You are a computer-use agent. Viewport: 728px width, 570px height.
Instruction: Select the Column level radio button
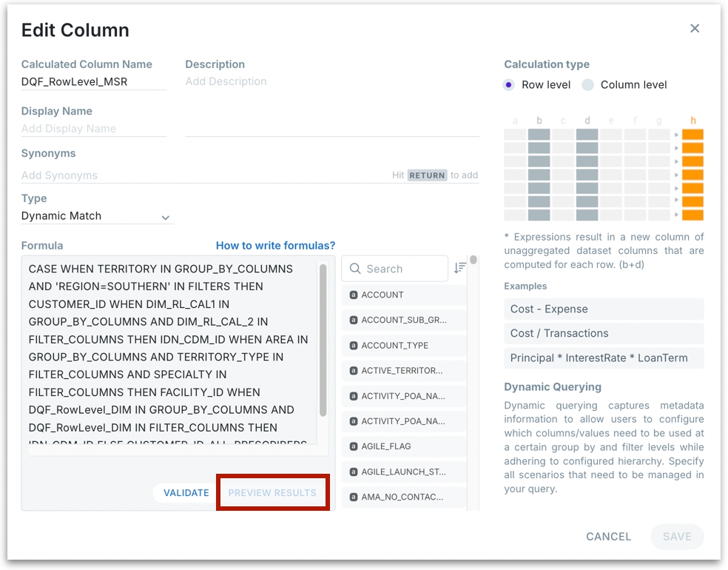pyautogui.click(x=587, y=85)
